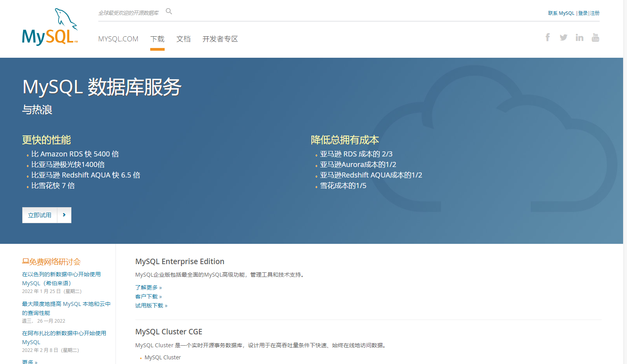This screenshot has height=364, width=627.
Task: Click 更多 under webinar listings
Action: [x=28, y=362]
